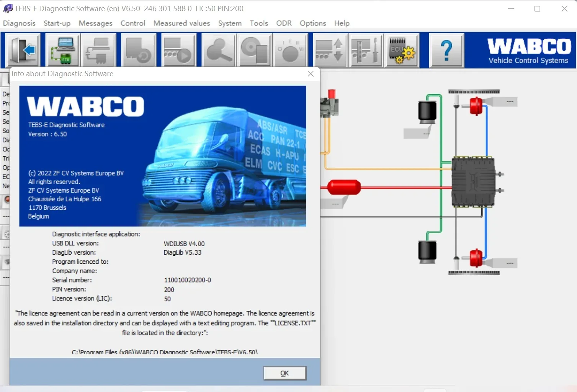Click the PIN version value 200

point(169,290)
